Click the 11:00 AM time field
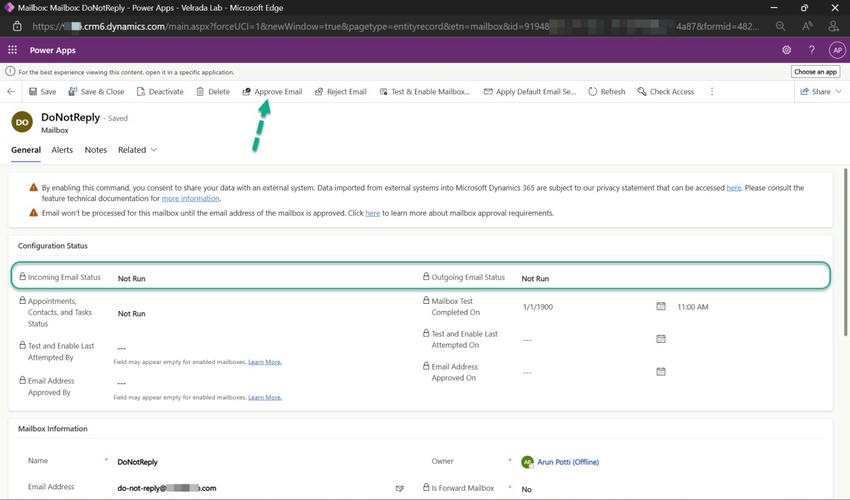 tap(693, 307)
